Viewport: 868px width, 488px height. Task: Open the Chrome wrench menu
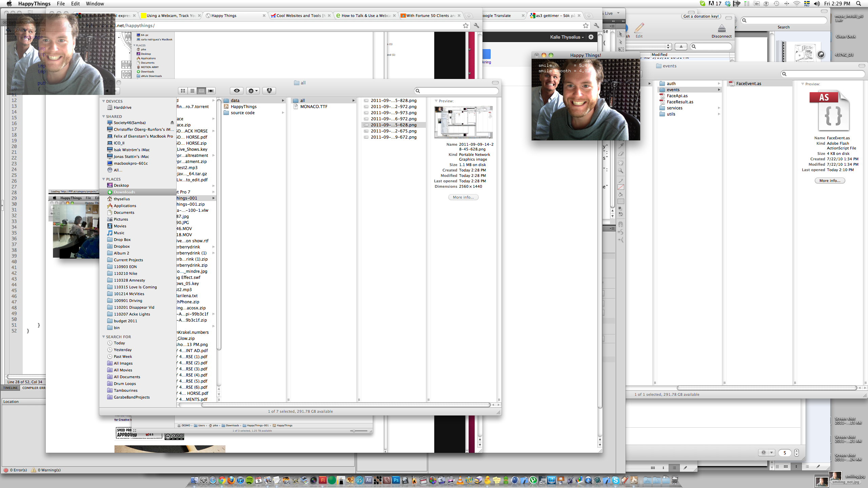[x=476, y=26]
